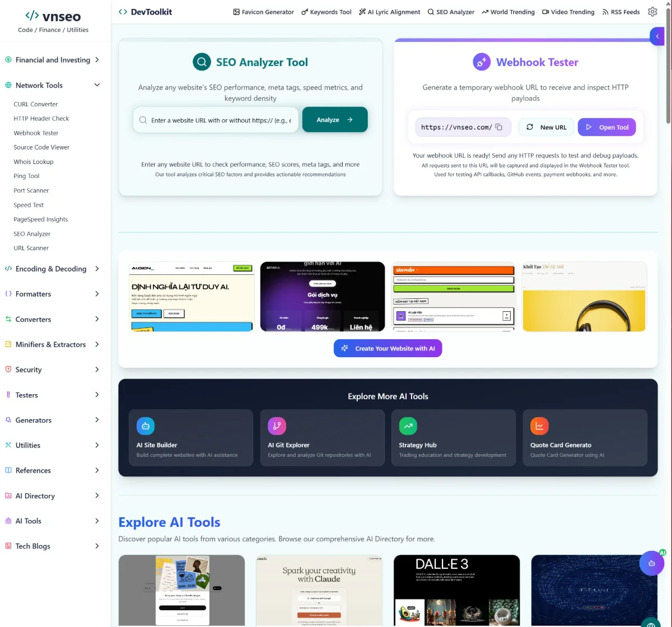Click the AI Site Builder robot icon

pyautogui.click(x=146, y=426)
